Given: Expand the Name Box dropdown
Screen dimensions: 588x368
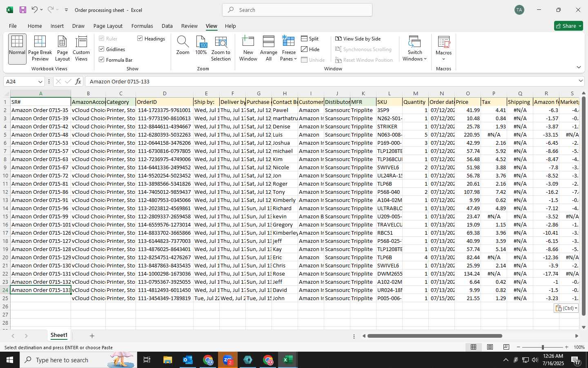Looking at the screenshot, I should [40, 81].
